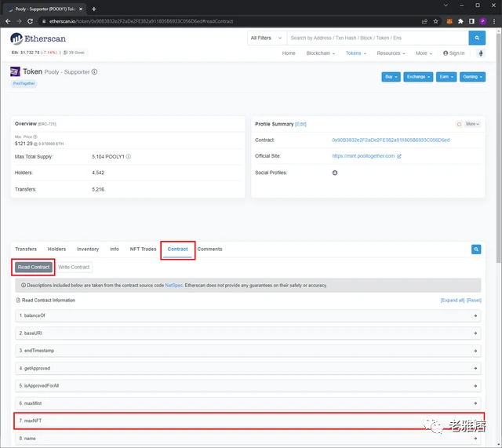502x448 pixels.
Task: Open mint.pooltogether.com official site link
Action: pyautogui.click(x=363, y=156)
